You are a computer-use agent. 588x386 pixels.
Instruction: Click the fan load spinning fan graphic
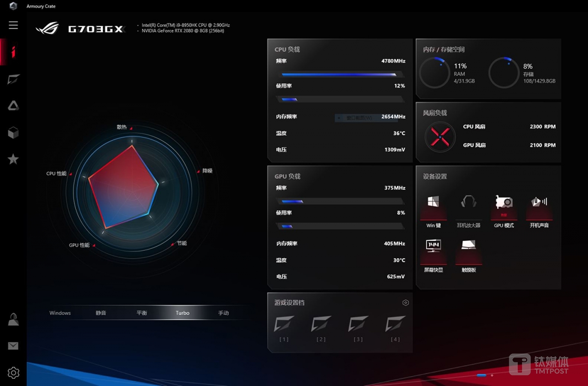tap(440, 137)
